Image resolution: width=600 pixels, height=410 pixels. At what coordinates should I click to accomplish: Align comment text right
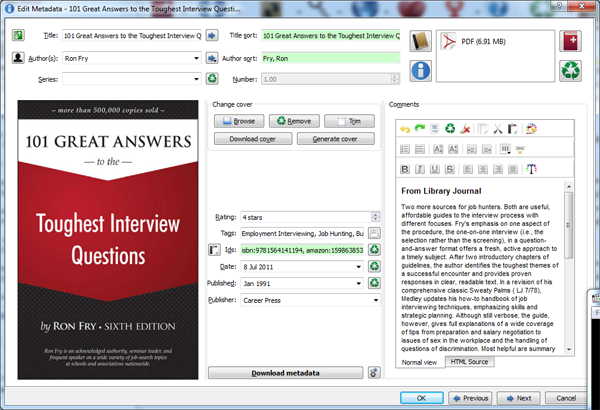click(x=498, y=169)
